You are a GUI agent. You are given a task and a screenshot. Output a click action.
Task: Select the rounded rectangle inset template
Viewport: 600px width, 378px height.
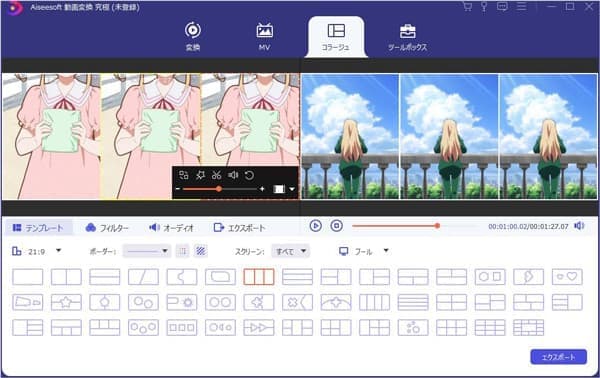tap(220, 277)
